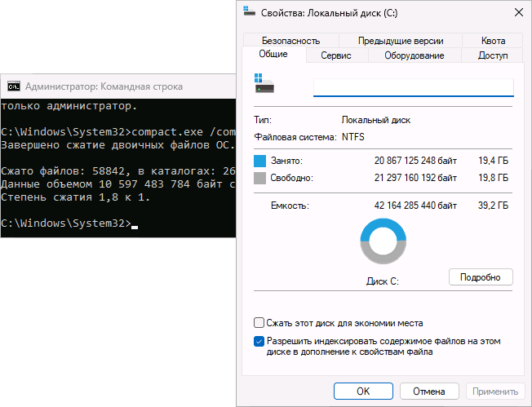Click the final C:\Windows\System32> prompt line

pyautogui.click(x=69, y=223)
